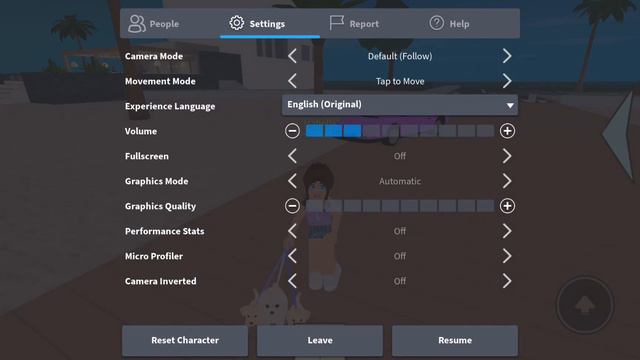Set Volume slider to third bar

[x=353, y=131]
